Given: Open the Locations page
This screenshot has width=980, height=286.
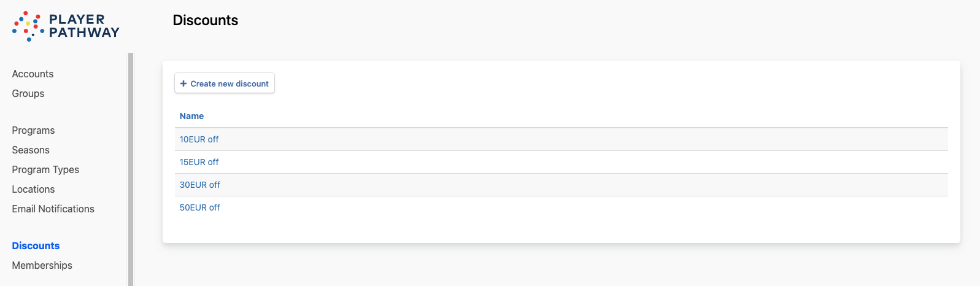Looking at the screenshot, I should (33, 189).
